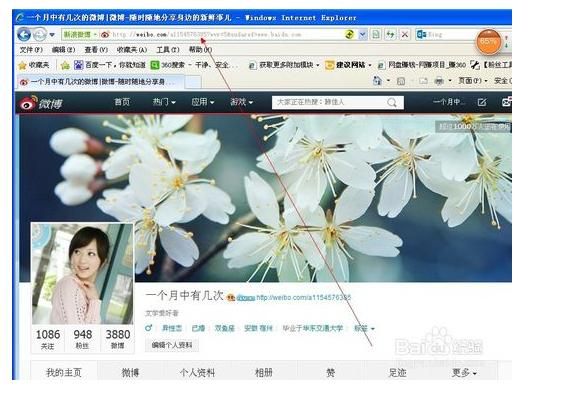The image size is (580, 393).
Task: Go to Weibo 首页 in nav bar
Action: point(122,102)
